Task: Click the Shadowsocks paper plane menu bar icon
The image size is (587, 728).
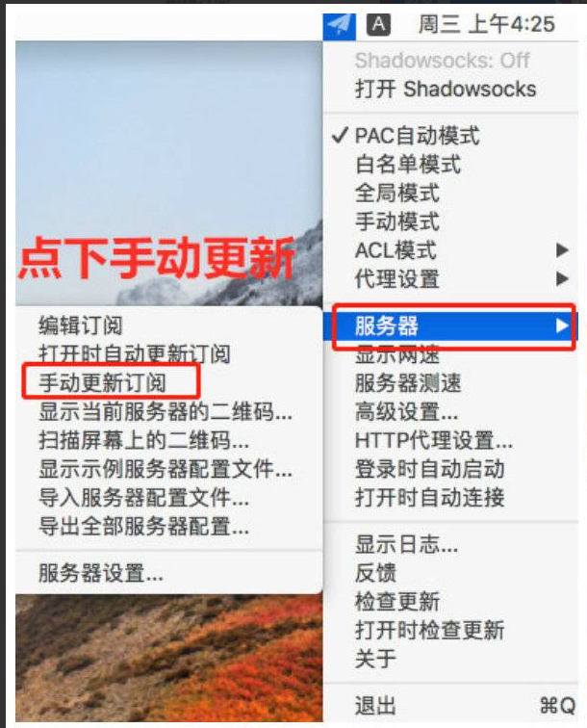Action: tap(339, 25)
